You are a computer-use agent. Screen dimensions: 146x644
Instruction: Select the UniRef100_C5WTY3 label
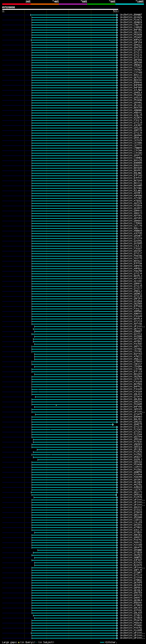[x=131, y=25]
